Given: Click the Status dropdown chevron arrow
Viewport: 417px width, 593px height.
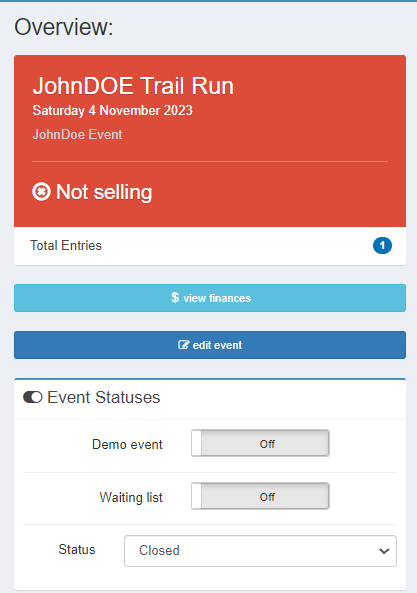Looking at the screenshot, I should coord(384,551).
